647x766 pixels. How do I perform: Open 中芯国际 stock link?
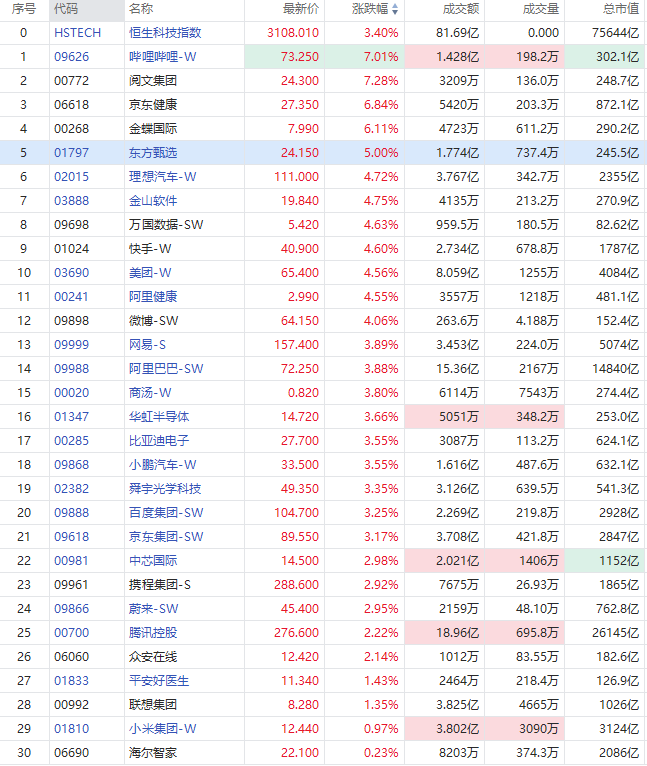(x=153, y=560)
